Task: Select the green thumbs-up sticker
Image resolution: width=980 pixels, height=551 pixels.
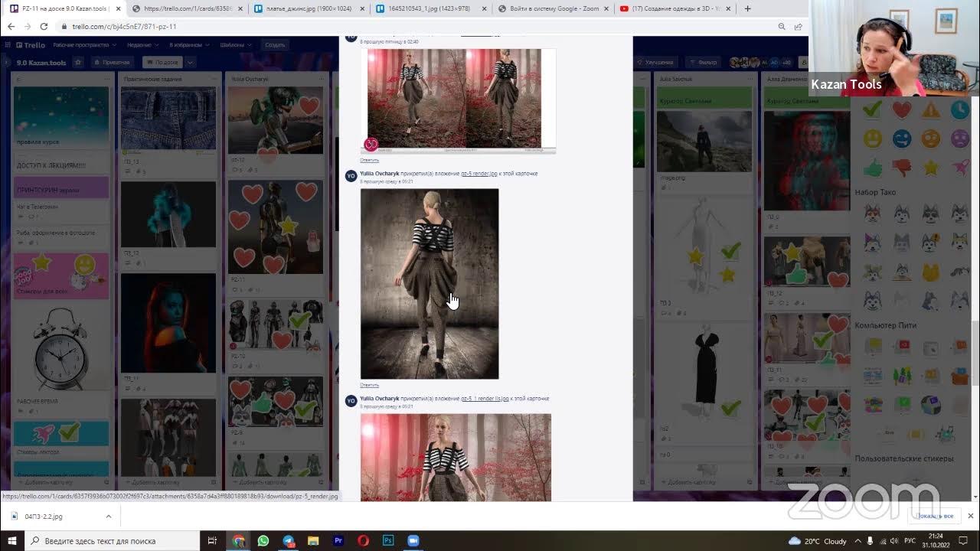Action: coord(872,168)
